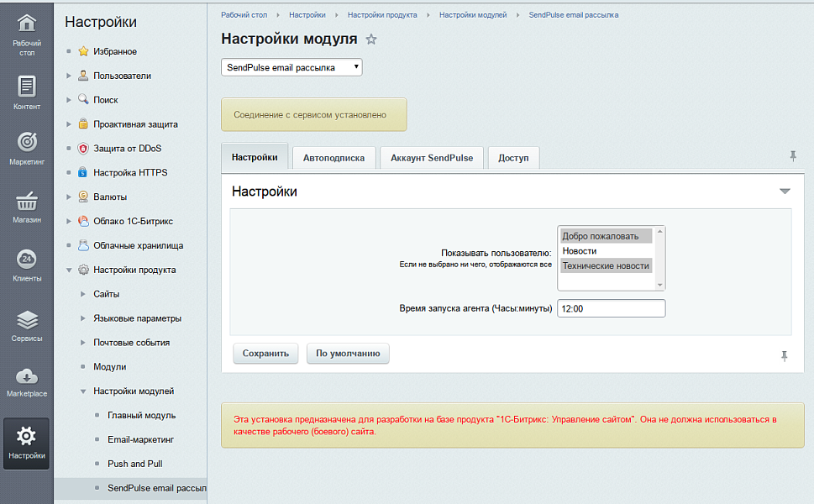
Task: Expand the Почтовые события tree arrow
Action: (x=82, y=343)
